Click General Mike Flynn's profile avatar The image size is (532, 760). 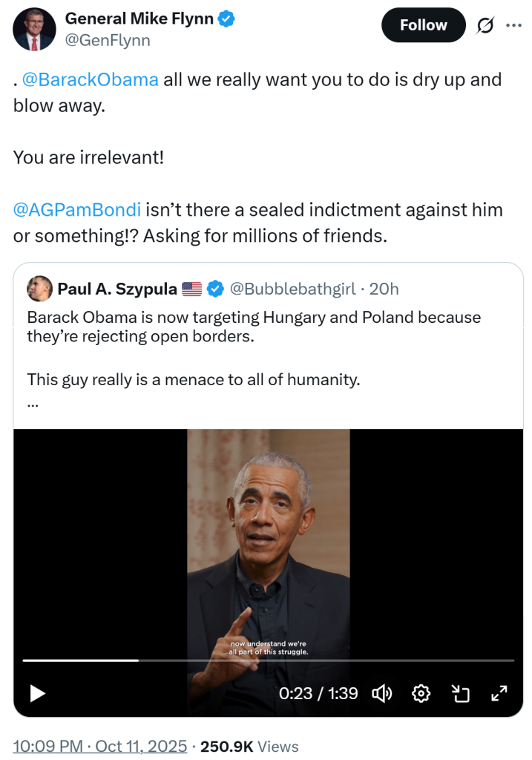point(34,30)
